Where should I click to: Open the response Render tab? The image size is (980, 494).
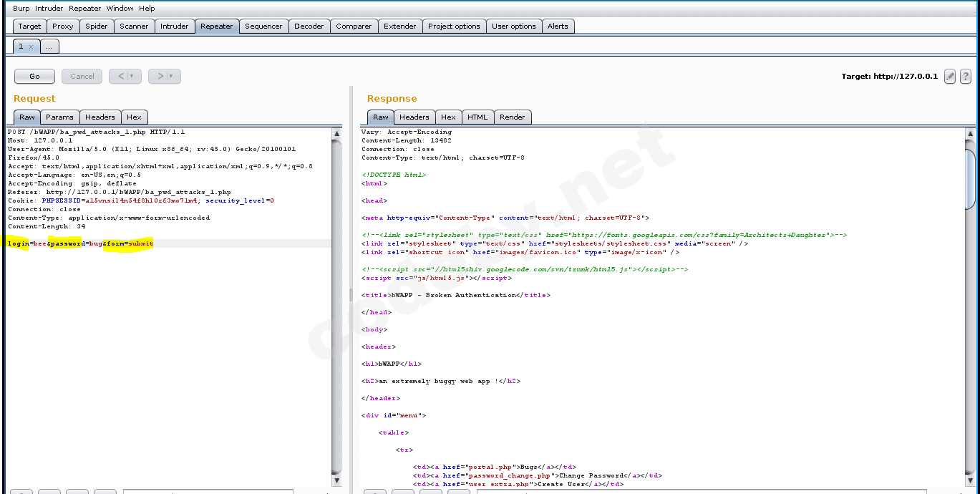[512, 117]
